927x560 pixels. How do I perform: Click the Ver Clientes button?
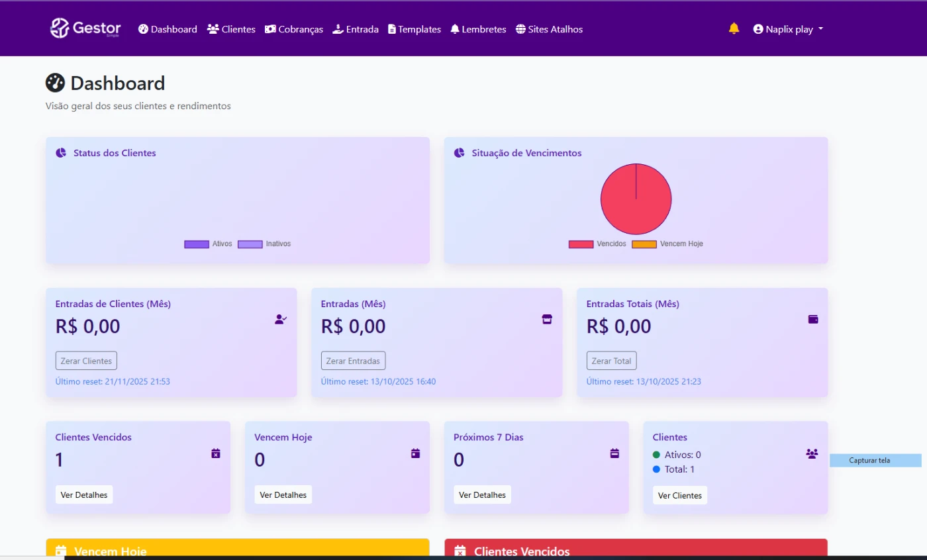(x=679, y=496)
